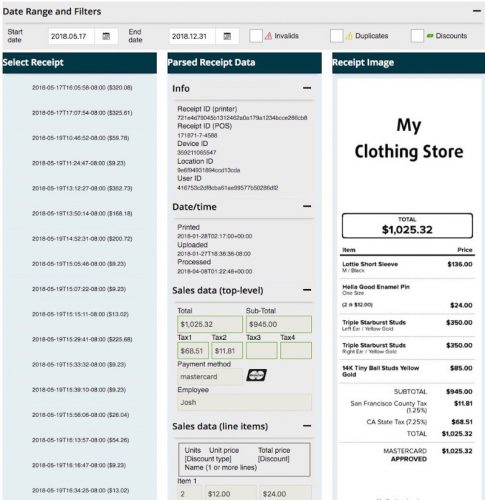Collapse the Sales data (top-level) section

pyautogui.click(x=307, y=290)
